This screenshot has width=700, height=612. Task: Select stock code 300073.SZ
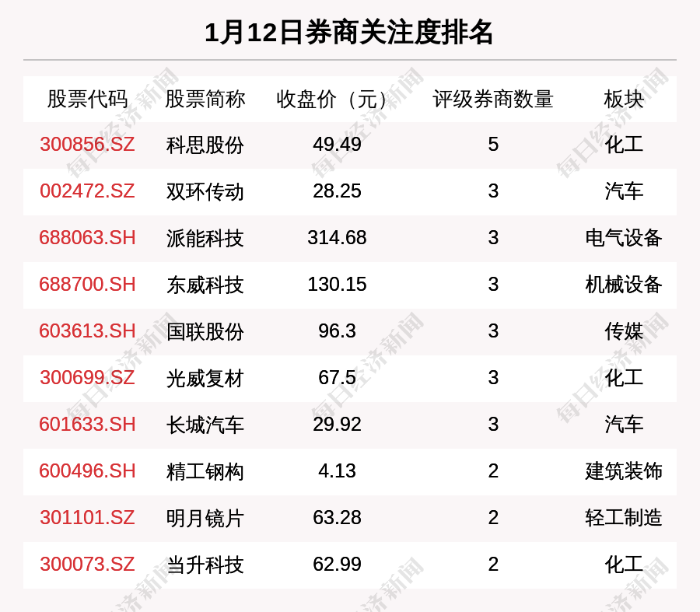click(x=87, y=565)
